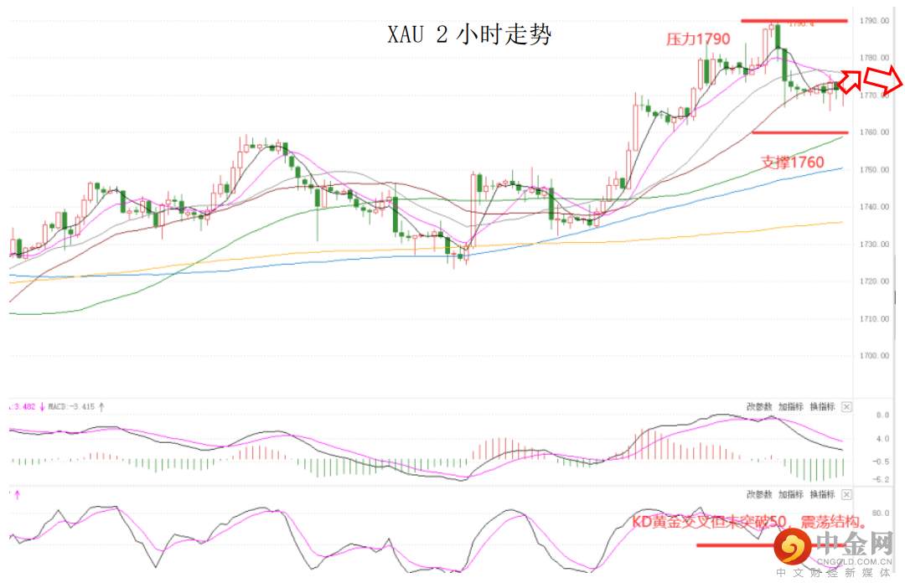Open 改参数 in the KD panel

tap(759, 494)
